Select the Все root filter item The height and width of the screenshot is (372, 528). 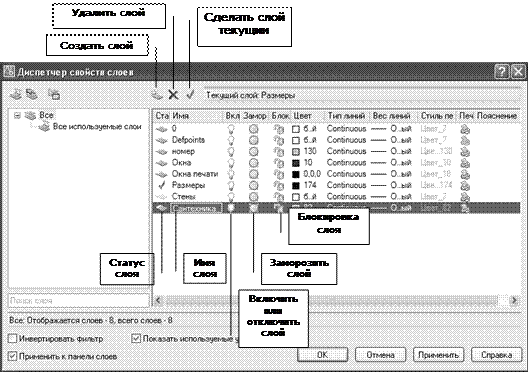(x=46, y=115)
